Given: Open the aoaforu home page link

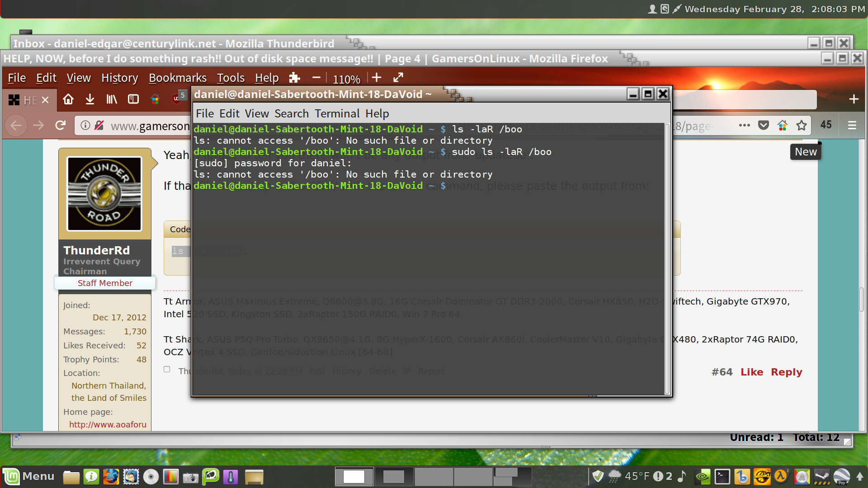Looking at the screenshot, I should point(108,424).
